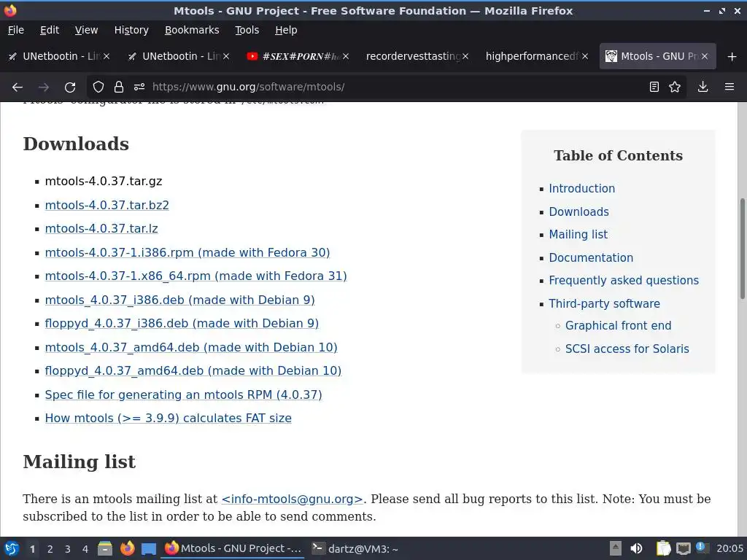
Task: Switch to workspace 2 on taskbar
Action: tap(50, 549)
